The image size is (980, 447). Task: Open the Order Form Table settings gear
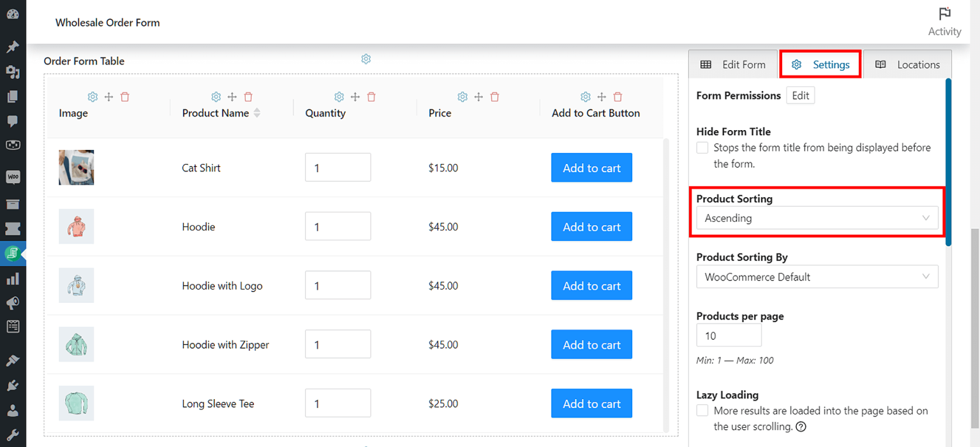pyautogui.click(x=366, y=58)
